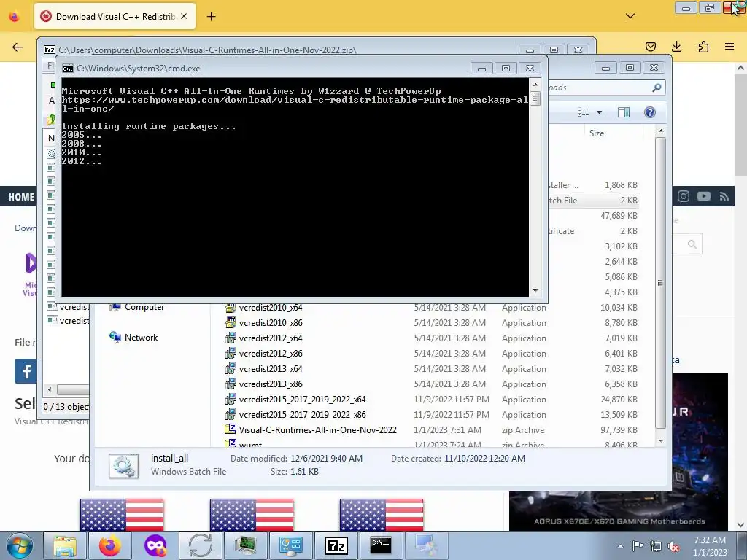Open TechPowerUp RSS feed icon
Screen dimensions: 747x560
pyautogui.click(x=724, y=196)
